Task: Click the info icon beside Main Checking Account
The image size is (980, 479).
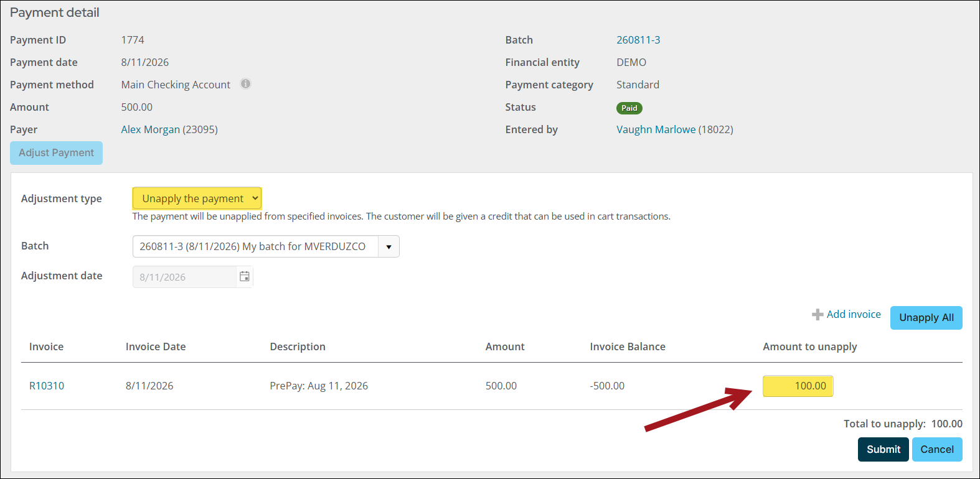Action: (246, 84)
